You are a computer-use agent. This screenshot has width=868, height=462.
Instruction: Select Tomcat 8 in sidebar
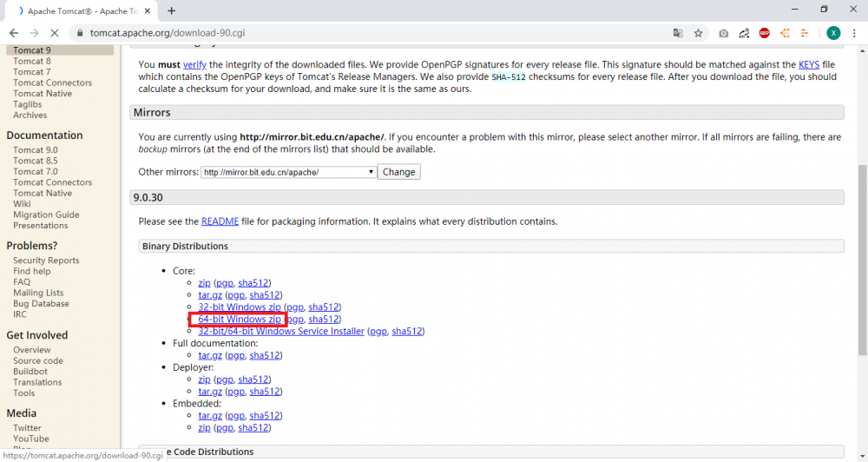point(32,62)
